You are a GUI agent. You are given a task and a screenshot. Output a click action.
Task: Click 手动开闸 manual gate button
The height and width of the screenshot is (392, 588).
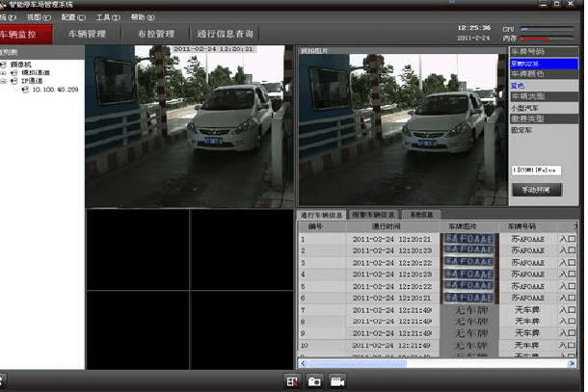[537, 190]
